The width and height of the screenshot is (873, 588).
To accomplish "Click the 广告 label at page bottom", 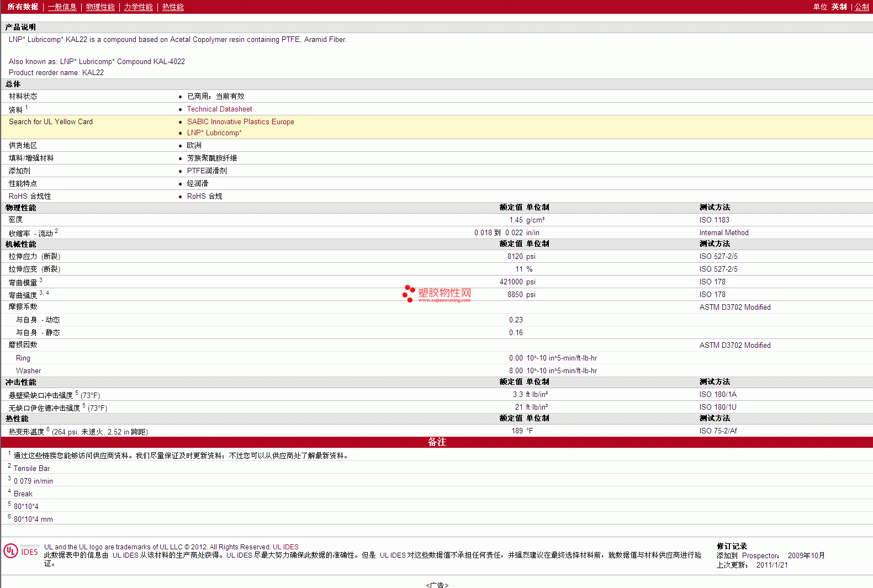I will click(x=437, y=585).
